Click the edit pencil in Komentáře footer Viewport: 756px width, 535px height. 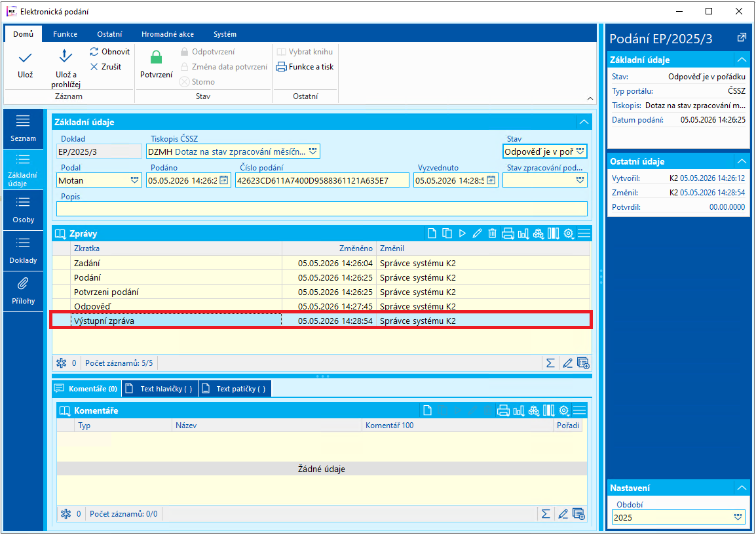coord(563,514)
